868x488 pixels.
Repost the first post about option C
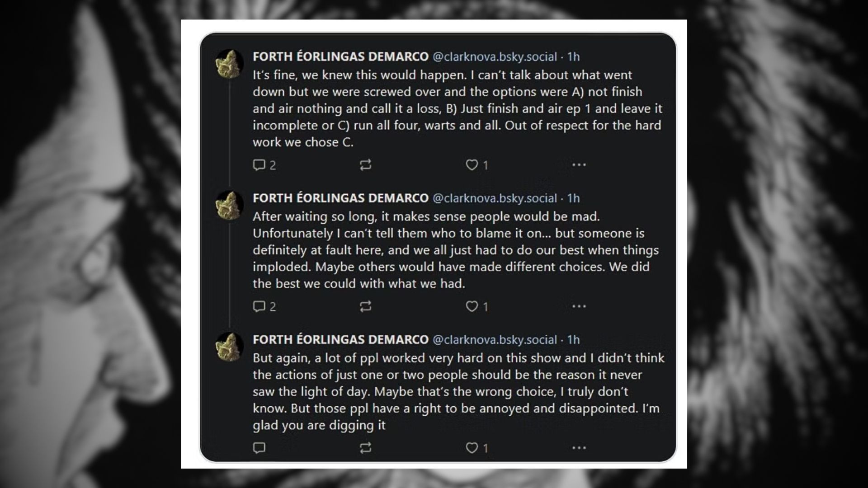click(x=365, y=165)
